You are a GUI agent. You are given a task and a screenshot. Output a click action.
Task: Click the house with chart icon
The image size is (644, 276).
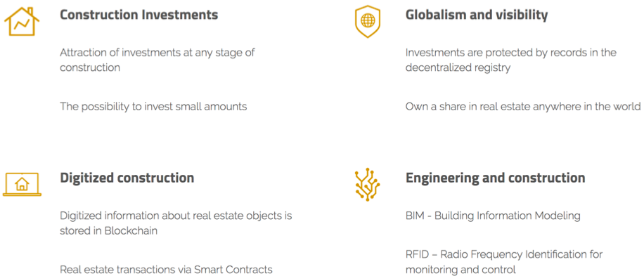[22, 21]
